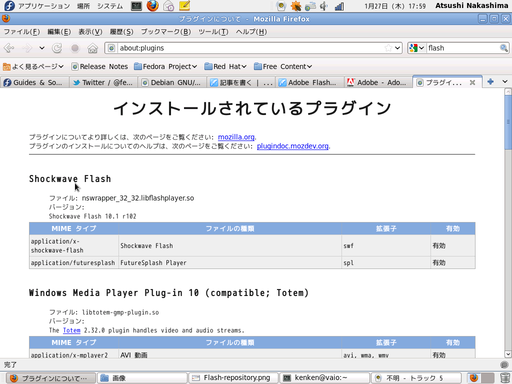The image size is (512, 384).
Task: Switch to the Twitter / @fe... tab
Action: coord(104,82)
